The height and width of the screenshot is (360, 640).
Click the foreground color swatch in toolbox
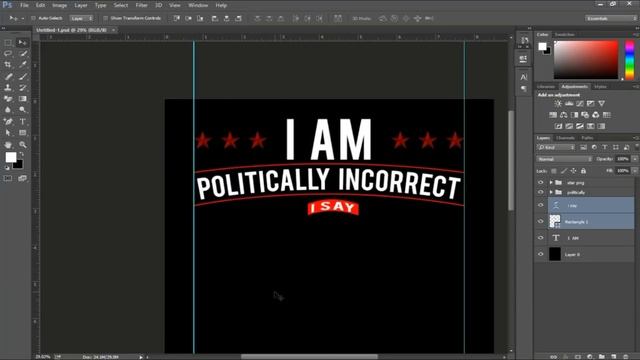(11, 157)
